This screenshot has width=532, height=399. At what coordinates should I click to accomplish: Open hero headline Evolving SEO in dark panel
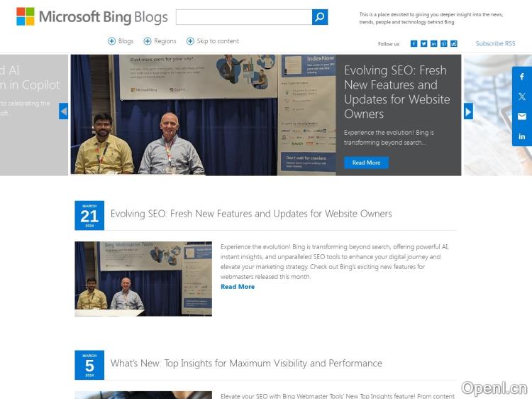pos(397,92)
